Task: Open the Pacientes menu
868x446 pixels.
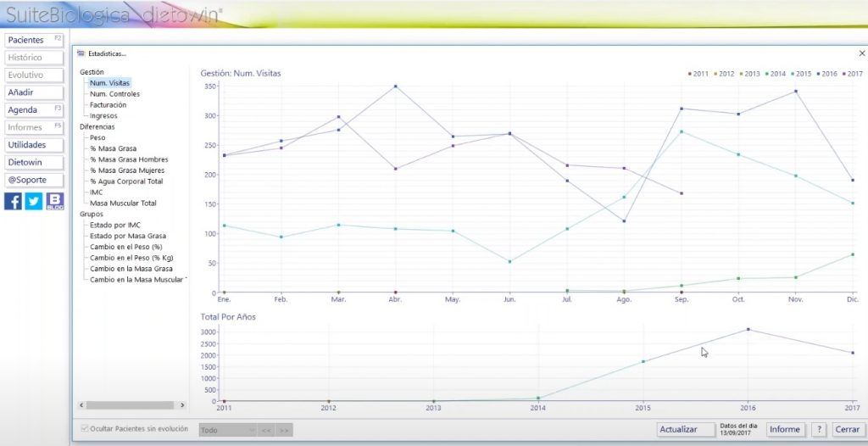Action: point(34,40)
